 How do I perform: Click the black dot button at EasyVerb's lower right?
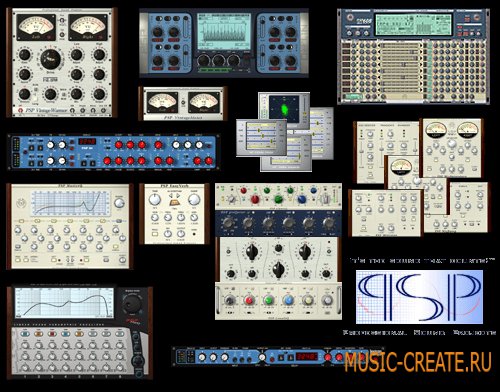pyautogui.click(x=194, y=234)
